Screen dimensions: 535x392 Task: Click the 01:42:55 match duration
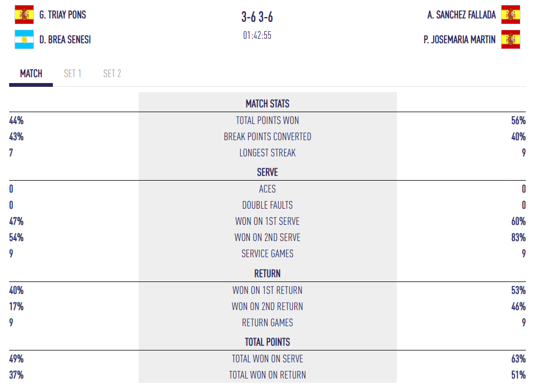[x=257, y=36]
